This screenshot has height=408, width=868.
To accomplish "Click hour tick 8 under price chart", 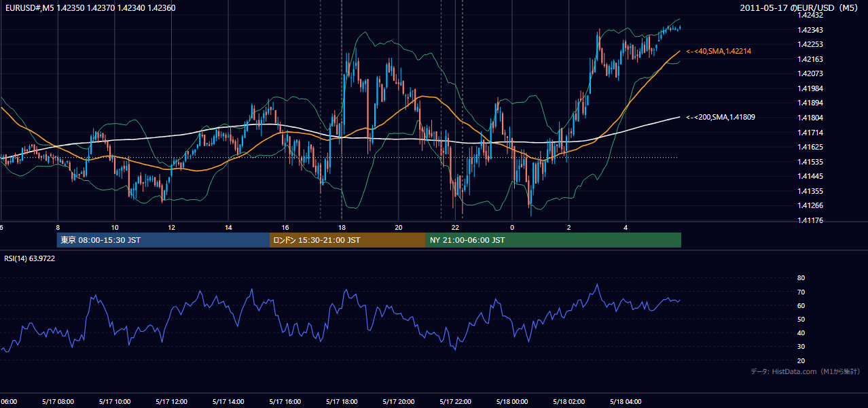I will pyautogui.click(x=58, y=227).
